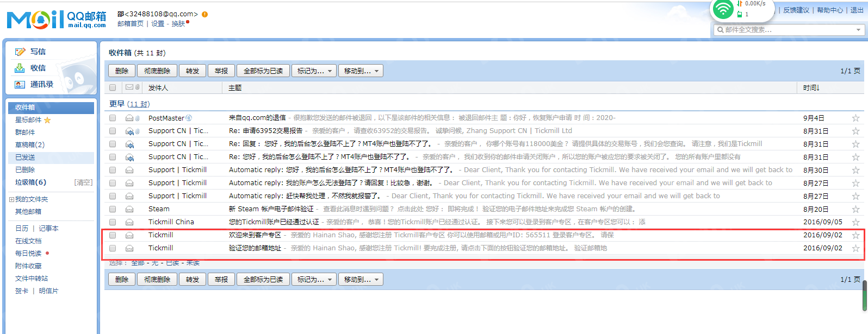The image size is (868, 334).
Task: Open the 已发送 folder
Action: click(x=51, y=157)
